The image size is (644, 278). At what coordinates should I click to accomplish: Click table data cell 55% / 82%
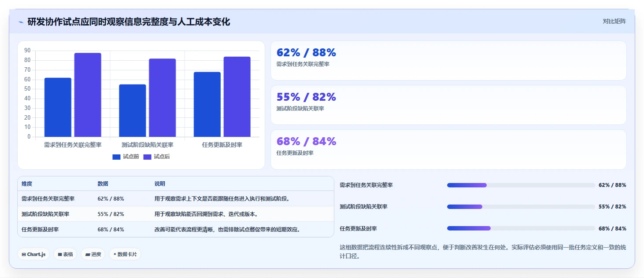pos(111,214)
